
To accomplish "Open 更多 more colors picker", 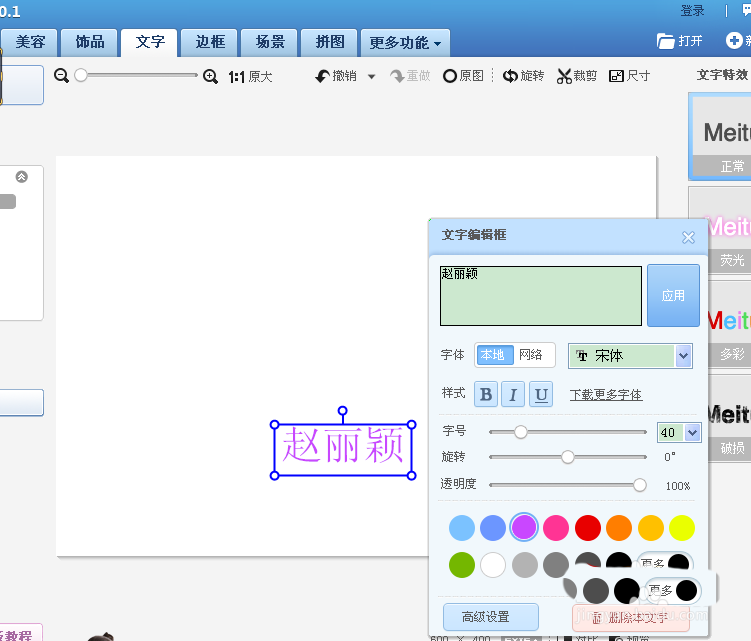I will click(673, 591).
